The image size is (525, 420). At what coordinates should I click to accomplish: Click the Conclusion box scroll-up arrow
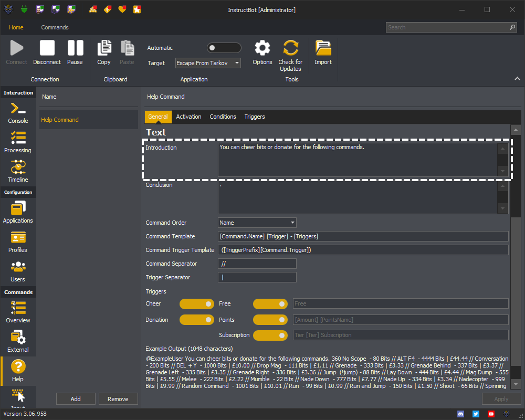(x=502, y=186)
